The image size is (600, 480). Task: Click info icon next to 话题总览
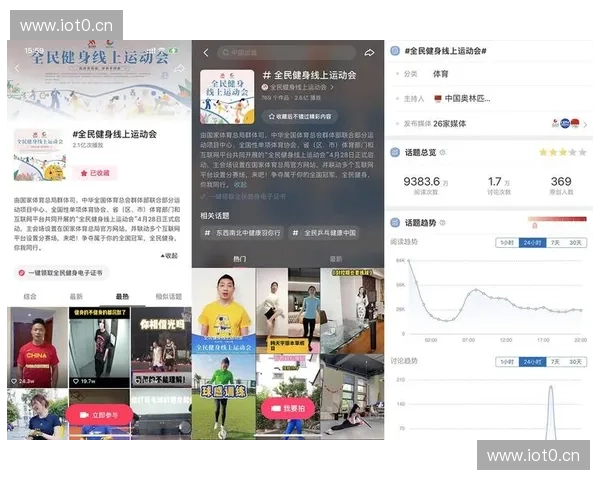point(443,152)
